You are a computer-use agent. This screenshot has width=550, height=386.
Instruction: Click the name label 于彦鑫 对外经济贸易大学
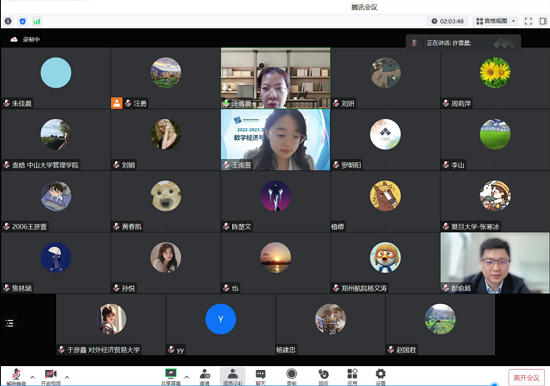103,350
